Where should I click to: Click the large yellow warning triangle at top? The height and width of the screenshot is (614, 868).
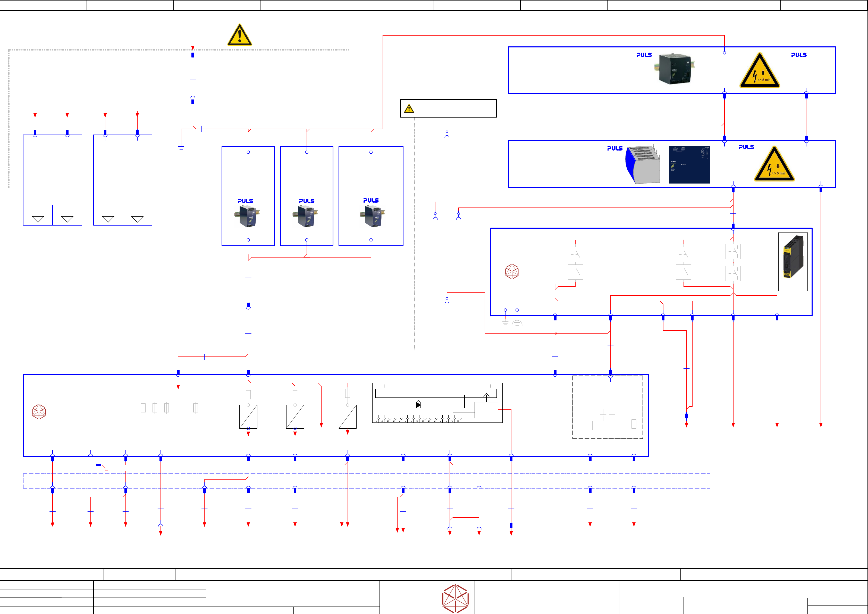click(x=239, y=36)
